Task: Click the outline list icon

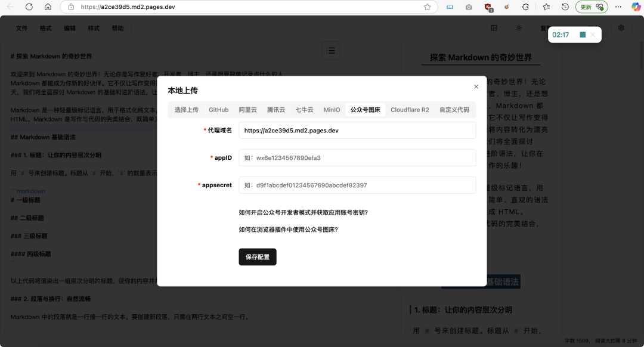Action: coord(330,51)
